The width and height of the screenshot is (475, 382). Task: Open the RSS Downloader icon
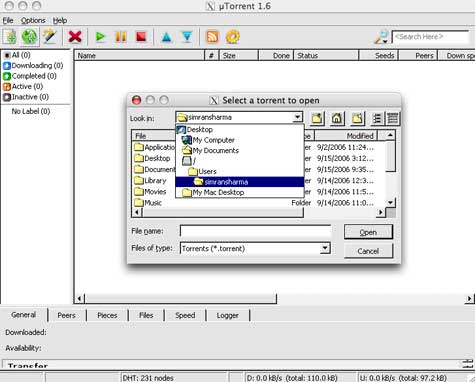pos(212,37)
